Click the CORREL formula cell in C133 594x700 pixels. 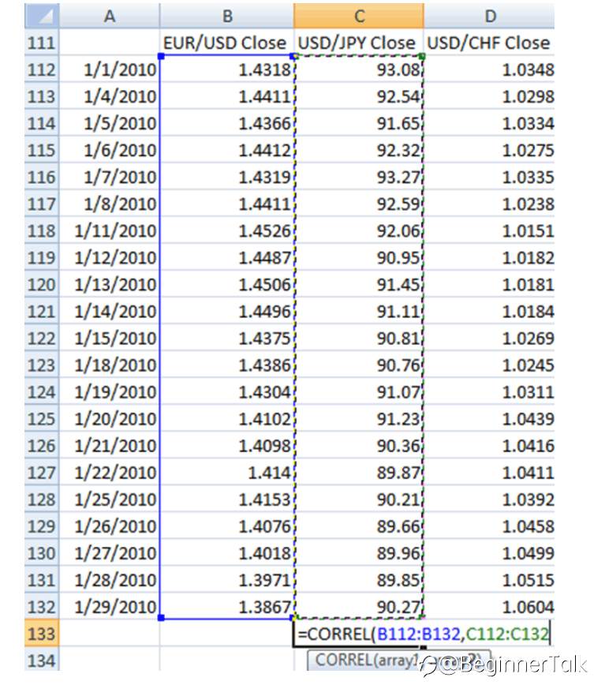click(x=423, y=633)
